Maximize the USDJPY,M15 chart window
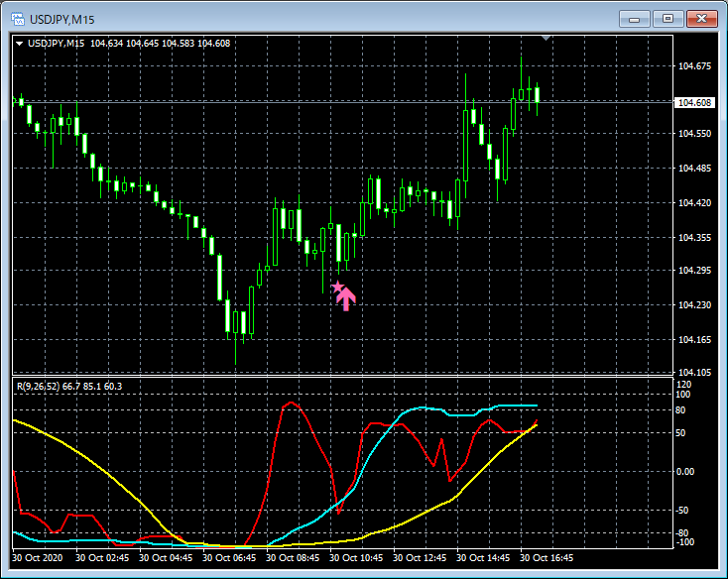 pos(667,19)
